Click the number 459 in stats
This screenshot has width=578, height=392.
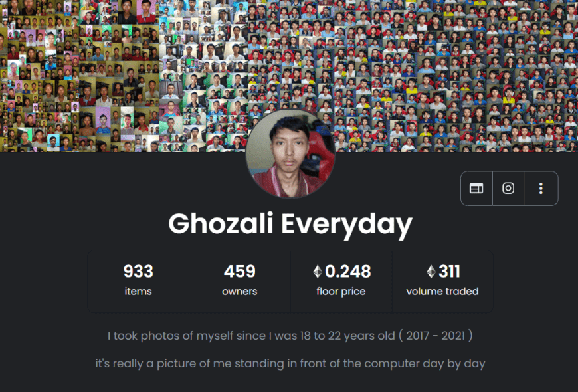(x=240, y=272)
